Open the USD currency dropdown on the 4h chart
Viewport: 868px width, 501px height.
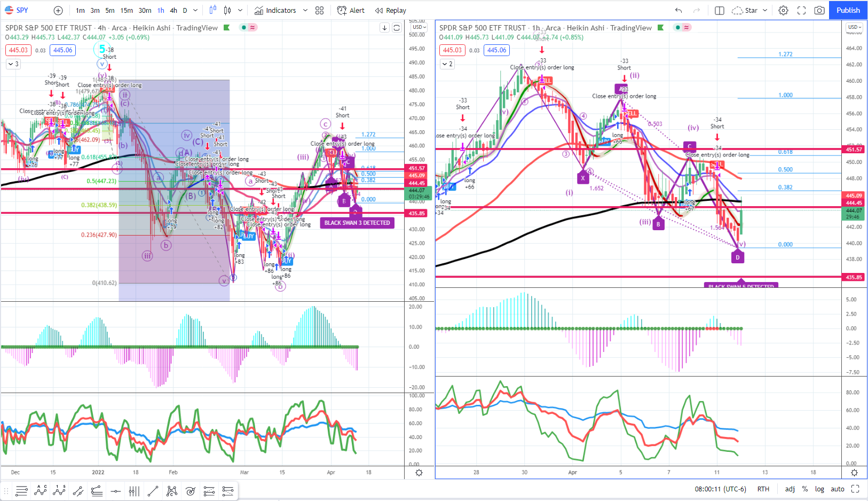coord(419,27)
